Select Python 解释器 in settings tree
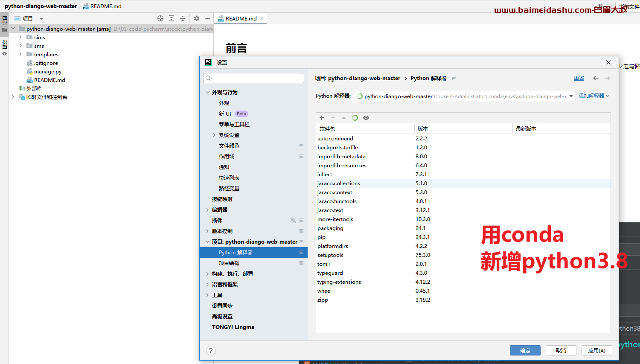The image size is (640, 364). 253,252
